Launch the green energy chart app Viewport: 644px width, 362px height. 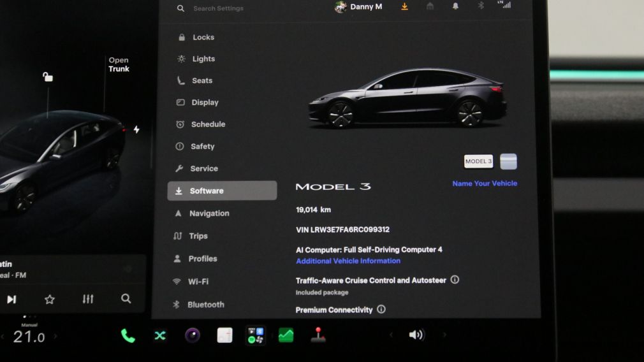point(286,335)
